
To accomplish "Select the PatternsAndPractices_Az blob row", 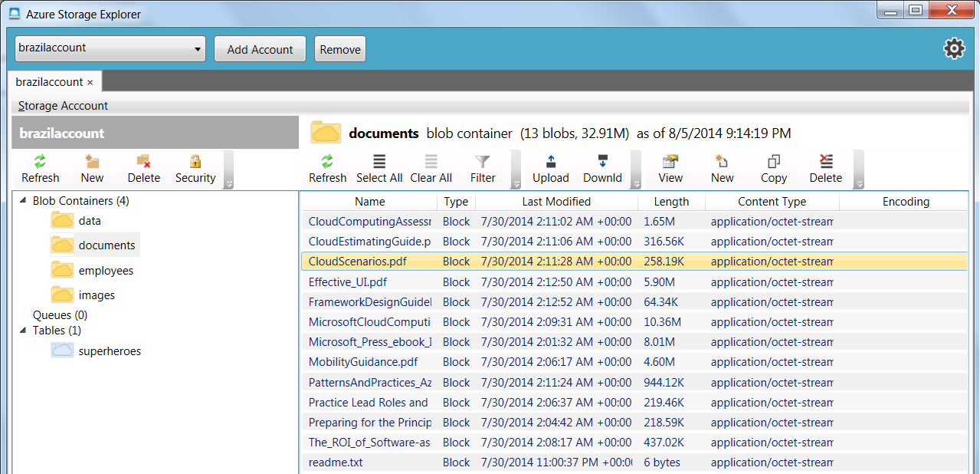I will 634,382.
